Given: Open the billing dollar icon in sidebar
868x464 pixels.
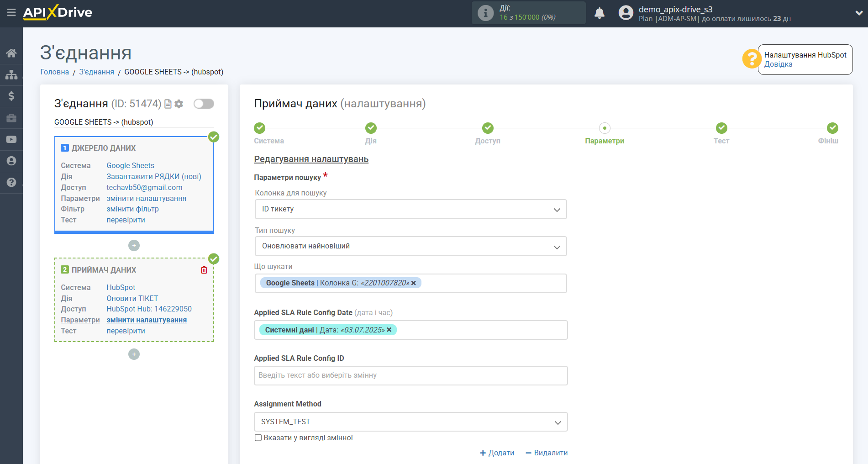Looking at the screenshot, I should point(11,96).
